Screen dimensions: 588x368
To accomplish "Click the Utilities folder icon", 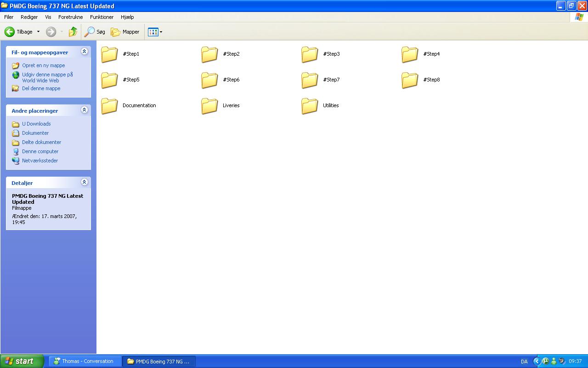I will pyautogui.click(x=310, y=106).
